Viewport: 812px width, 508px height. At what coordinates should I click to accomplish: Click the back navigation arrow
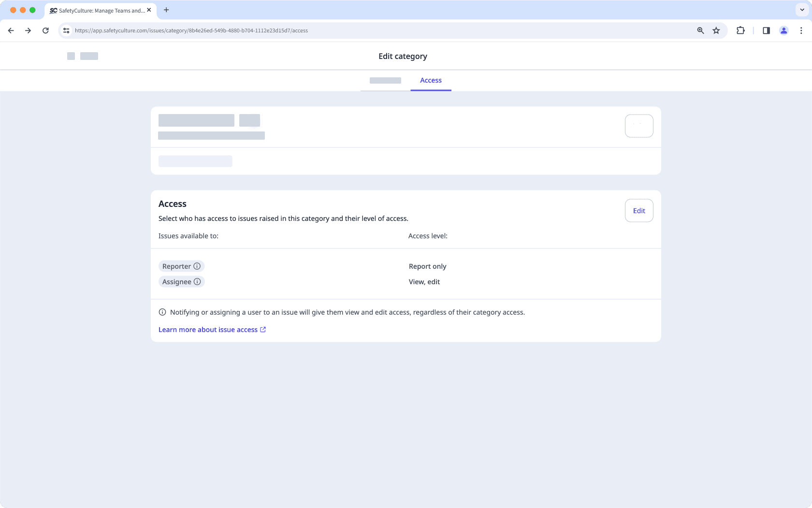[11, 30]
